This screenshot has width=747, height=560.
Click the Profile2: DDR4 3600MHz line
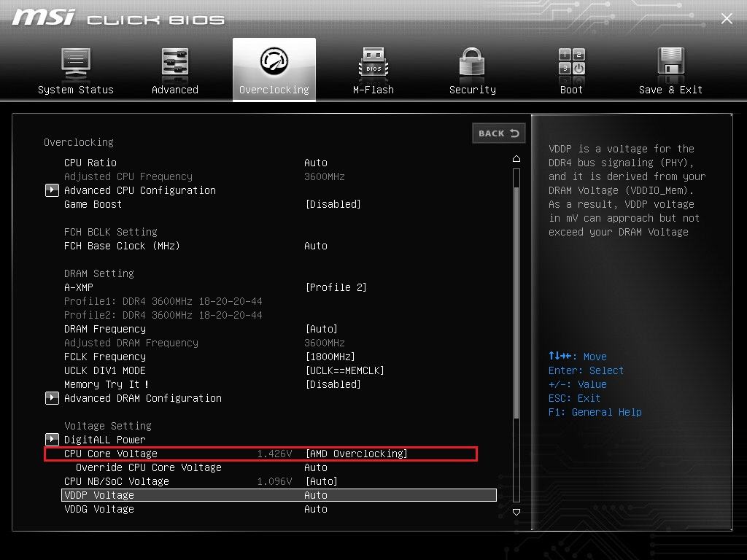pos(163,315)
